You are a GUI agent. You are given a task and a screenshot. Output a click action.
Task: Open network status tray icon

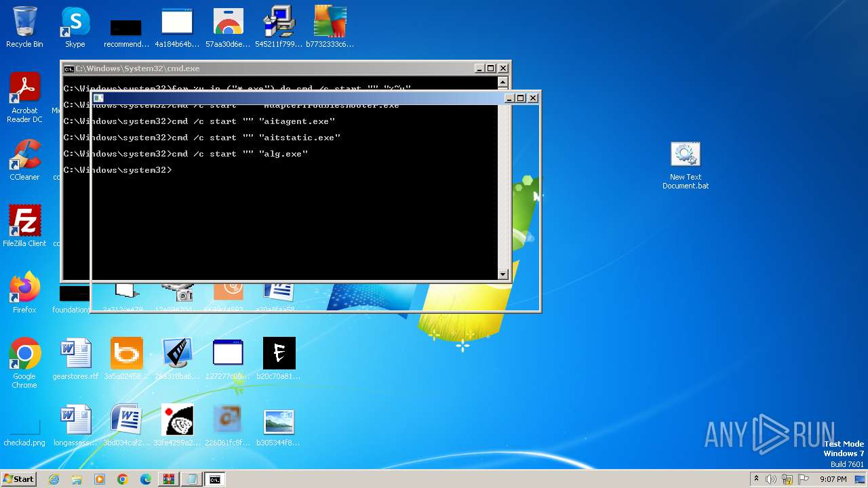[787, 479]
